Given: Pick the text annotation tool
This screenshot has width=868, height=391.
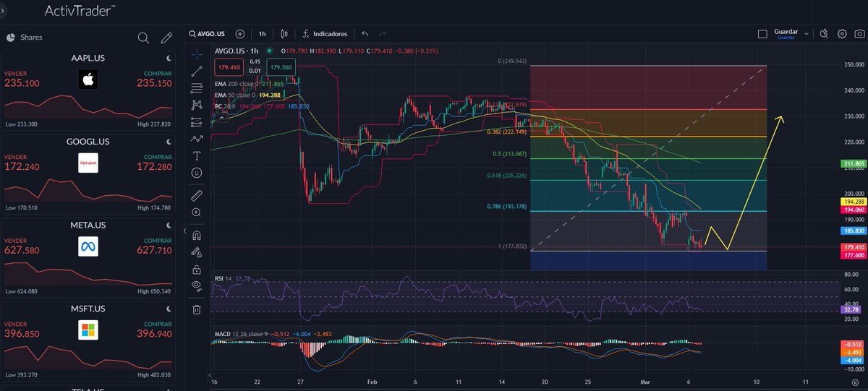Looking at the screenshot, I should point(196,156).
